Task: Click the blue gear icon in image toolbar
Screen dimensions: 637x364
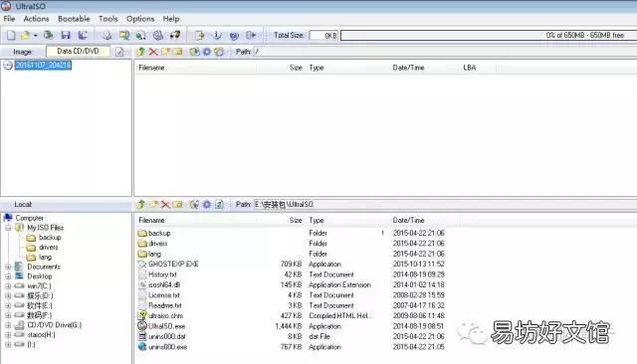Action: [x=207, y=52]
